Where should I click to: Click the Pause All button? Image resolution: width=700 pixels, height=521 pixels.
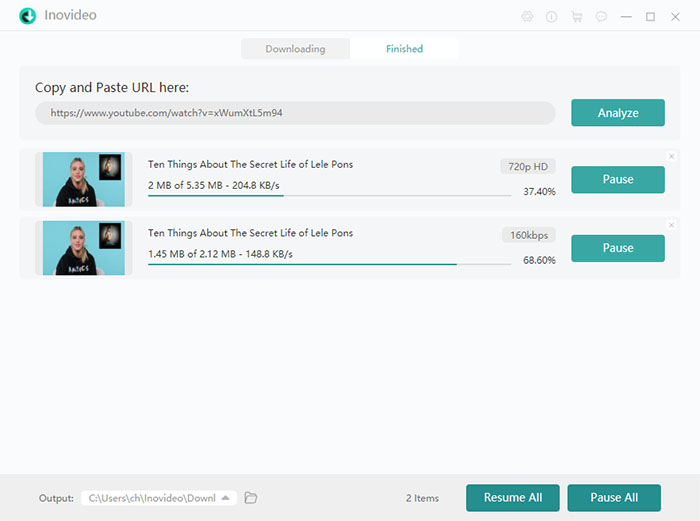pyautogui.click(x=614, y=498)
